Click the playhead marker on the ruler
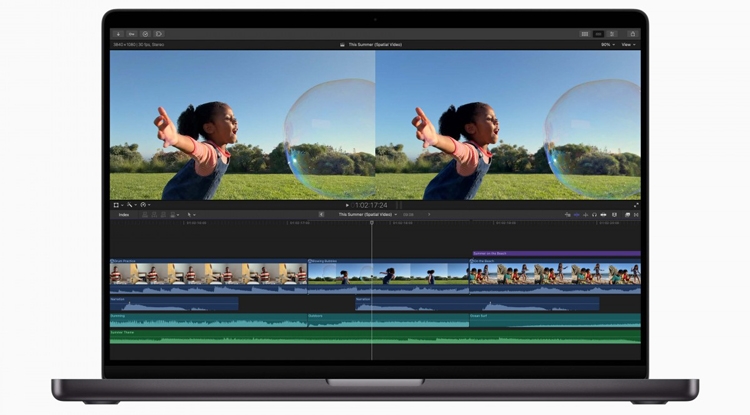The height and width of the screenshot is (415, 750). coord(372,223)
